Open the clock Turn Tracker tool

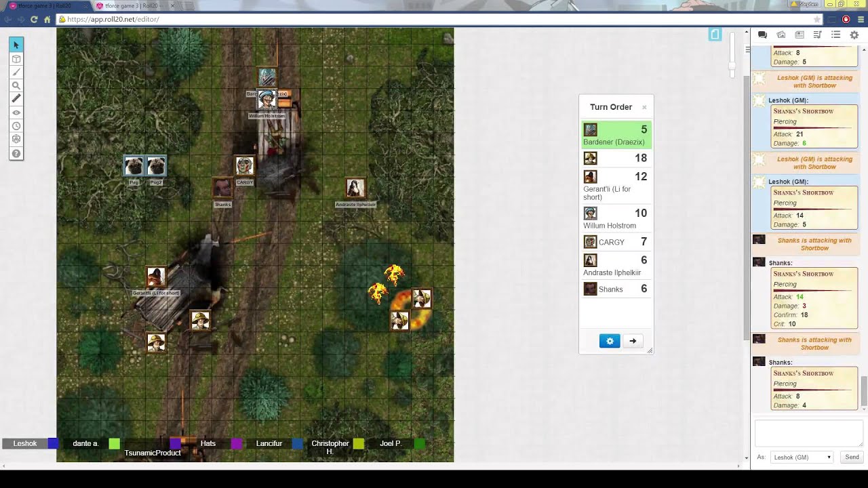pyautogui.click(x=16, y=126)
